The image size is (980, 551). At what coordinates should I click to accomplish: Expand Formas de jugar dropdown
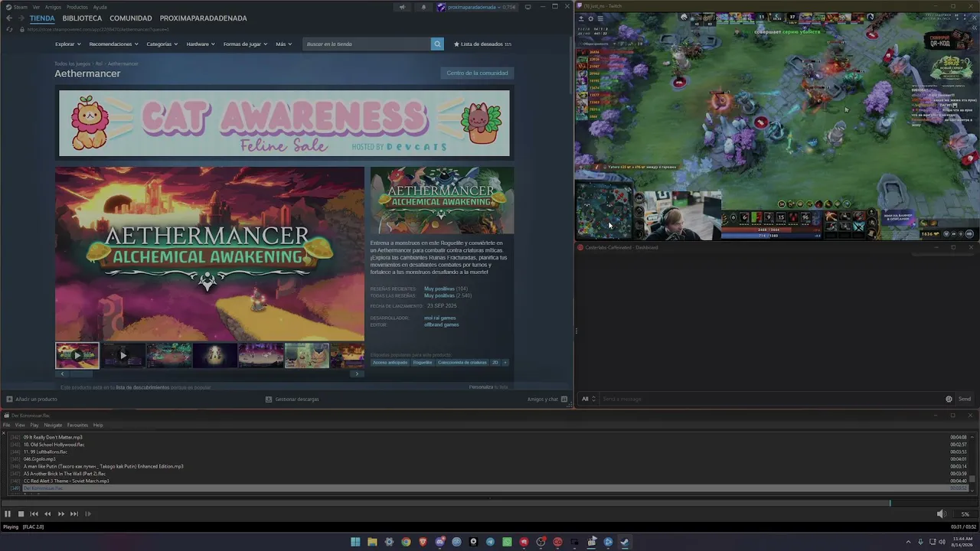246,44
